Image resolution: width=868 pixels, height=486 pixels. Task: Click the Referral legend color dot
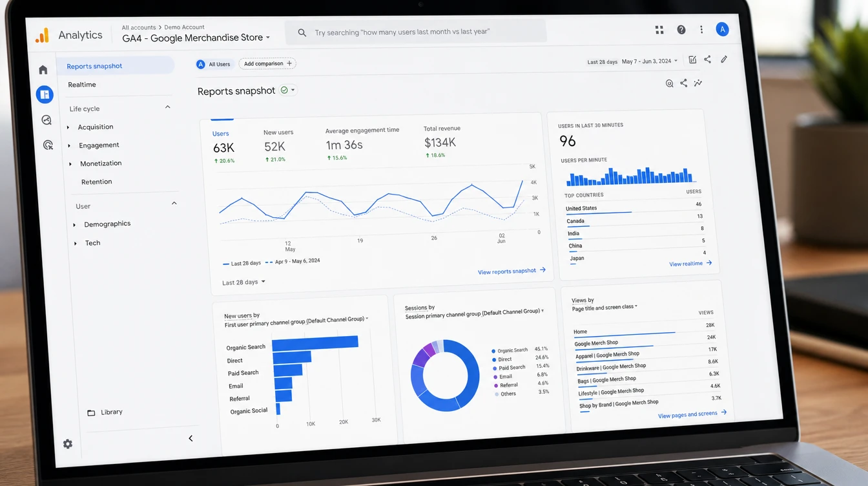496,385
